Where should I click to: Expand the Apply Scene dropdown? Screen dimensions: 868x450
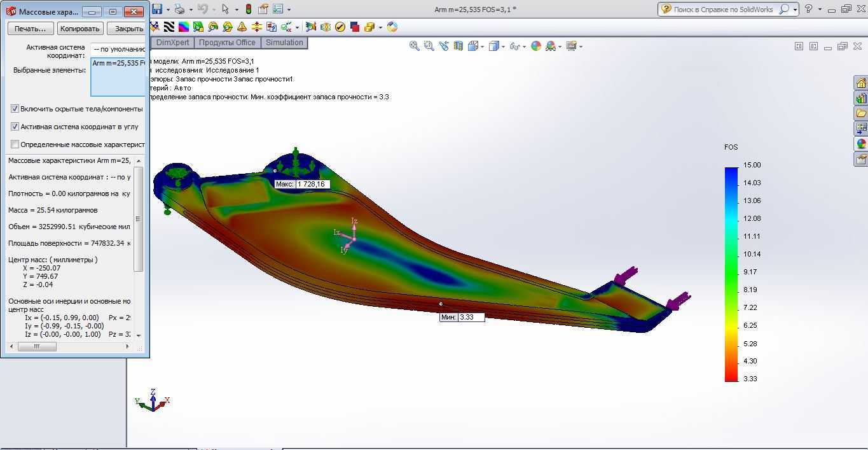point(560,46)
